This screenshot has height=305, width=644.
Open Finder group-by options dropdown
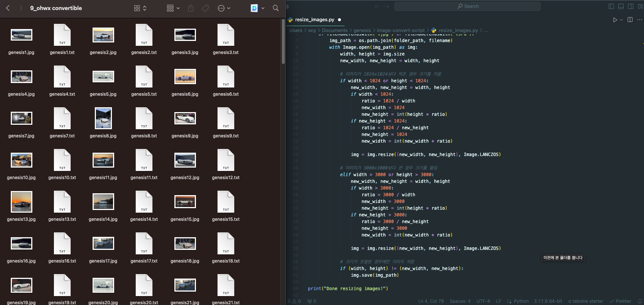click(173, 8)
